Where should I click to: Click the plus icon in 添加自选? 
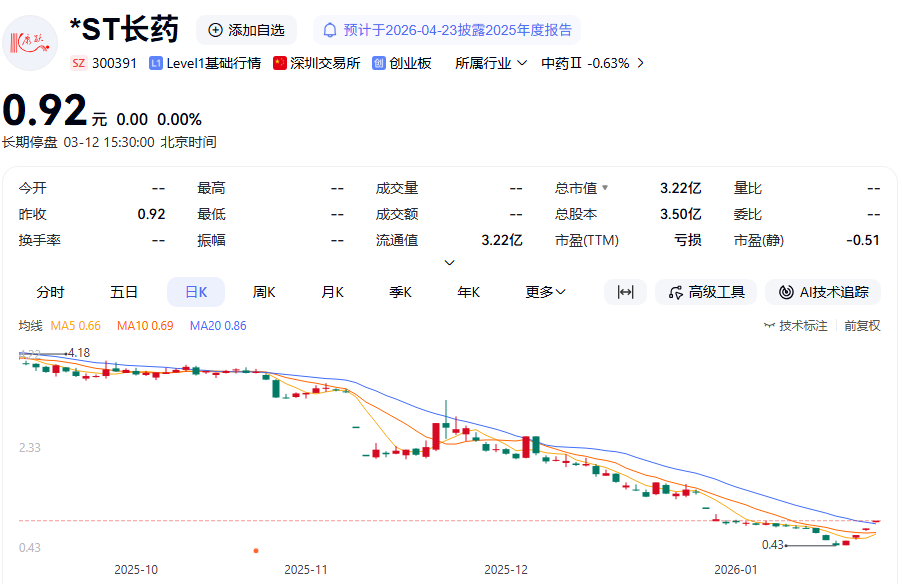click(215, 30)
